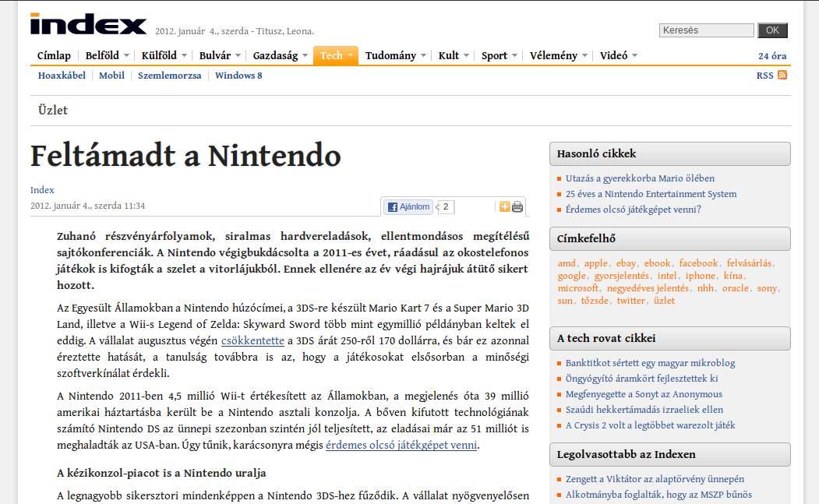Select the microsoft tag
Screen dimensions: 819x504
coord(577,288)
